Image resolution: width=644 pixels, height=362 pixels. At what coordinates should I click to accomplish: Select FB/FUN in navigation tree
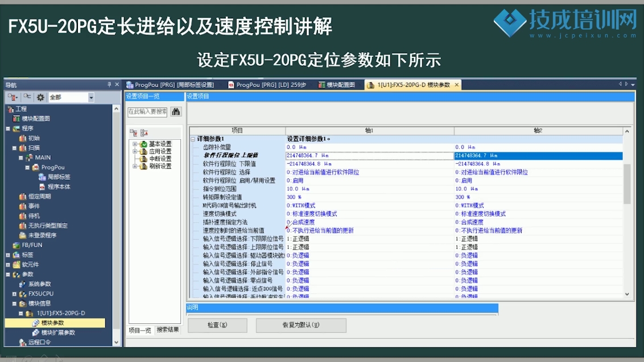coord(32,245)
